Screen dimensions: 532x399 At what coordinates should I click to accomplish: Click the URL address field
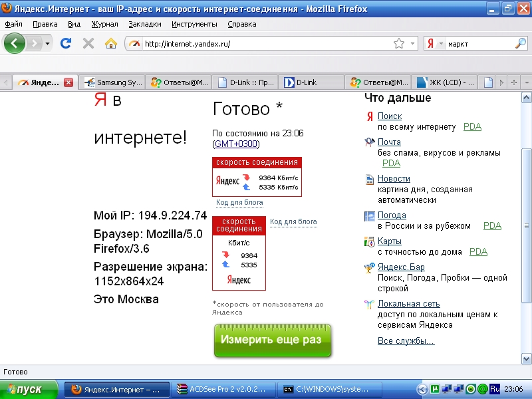tap(267, 44)
